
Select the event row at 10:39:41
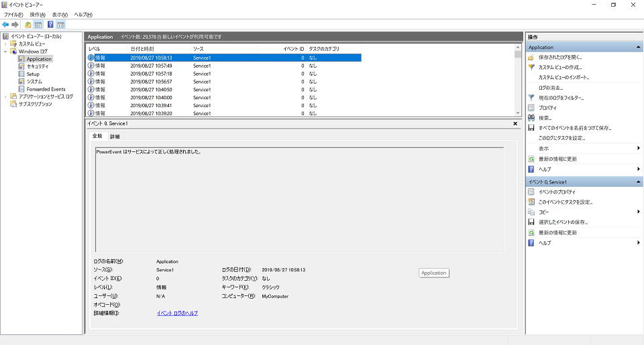(x=224, y=105)
